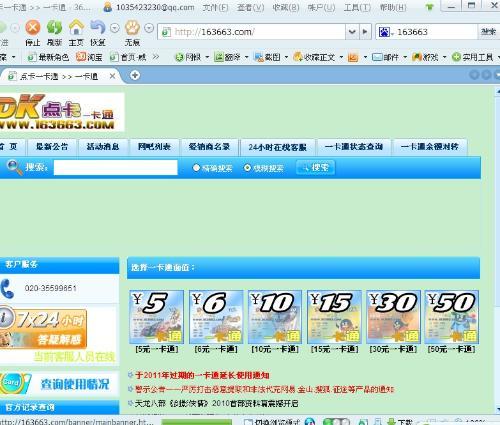Open the 截图 screenshot toolbar item

(x=267, y=57)
